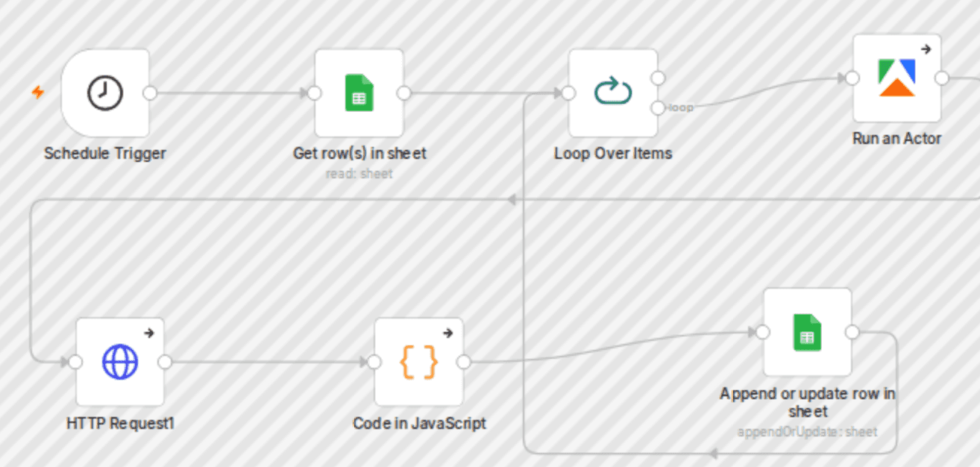The image size is (980, 467).
Task: Select the HTTP Request1 globe node
Action: 120,362
